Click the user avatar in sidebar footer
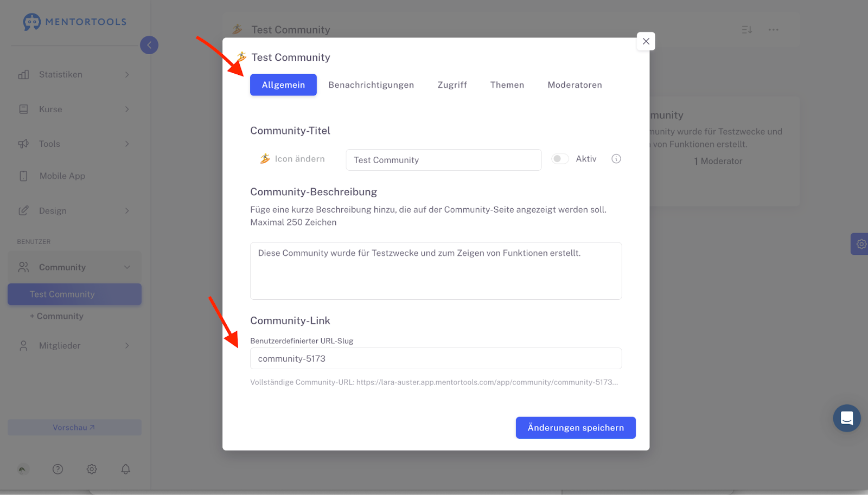 pos(23,470)
